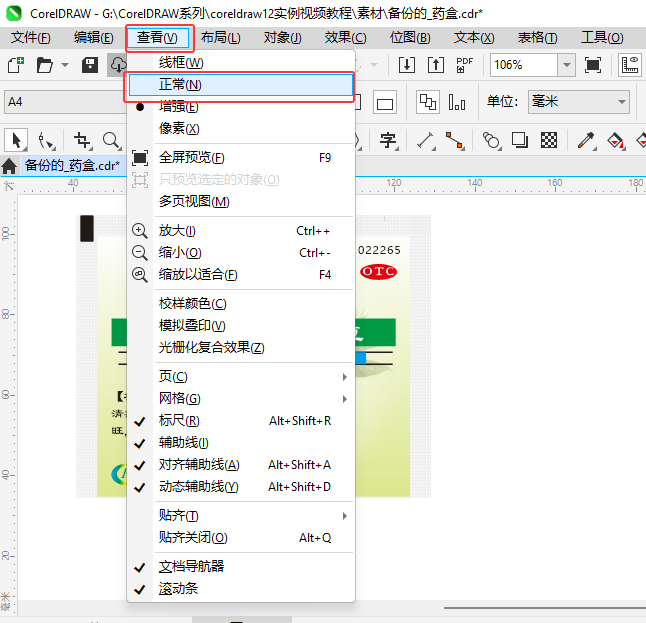This screenshot has width=646, height=623.
Task: Open the Edit (编辑) menu
Action: coord(94,38)
